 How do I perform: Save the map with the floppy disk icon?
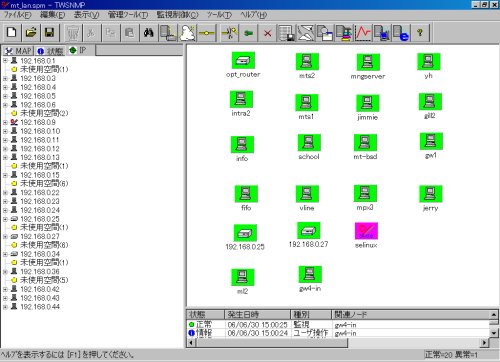pos(50,33)
